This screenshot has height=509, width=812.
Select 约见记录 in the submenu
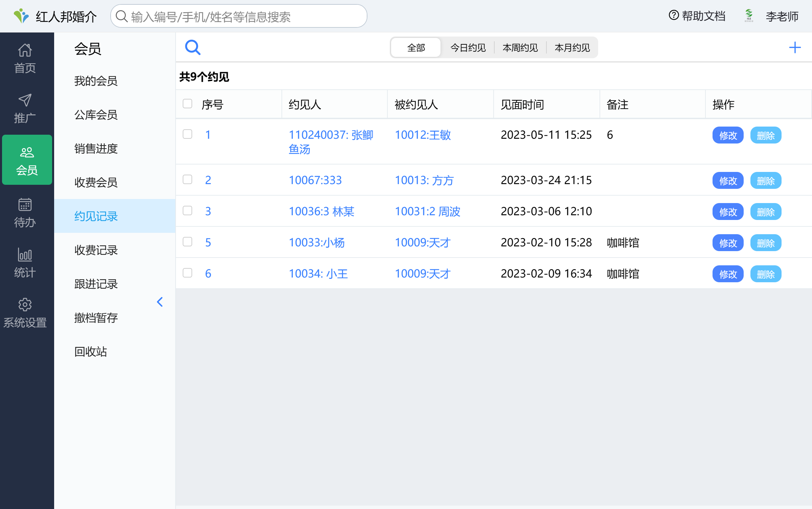pyautogui.click(x=115, y=216)
